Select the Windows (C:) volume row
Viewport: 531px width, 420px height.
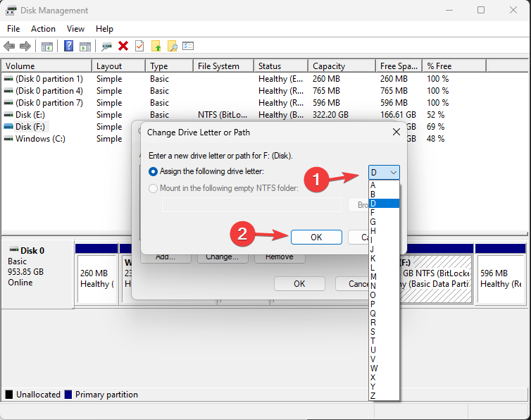click(40, 139)
